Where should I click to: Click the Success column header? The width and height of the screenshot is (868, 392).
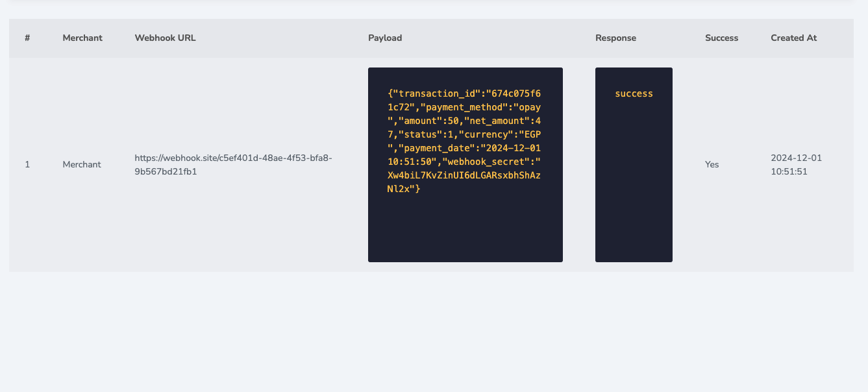click(721, 38)
